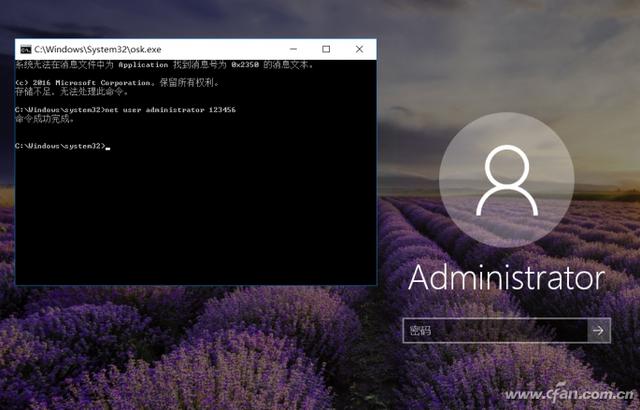Click the final C:\Windows\system32> prompt line

tap(62, 146)
